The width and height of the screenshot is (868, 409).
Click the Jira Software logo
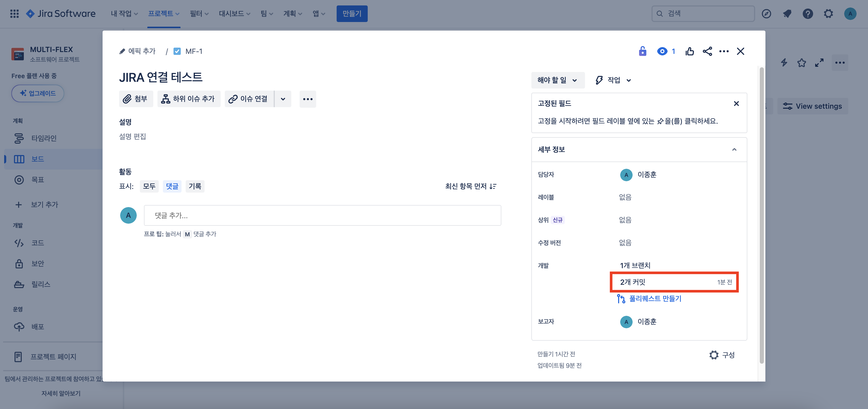point(61,14)
